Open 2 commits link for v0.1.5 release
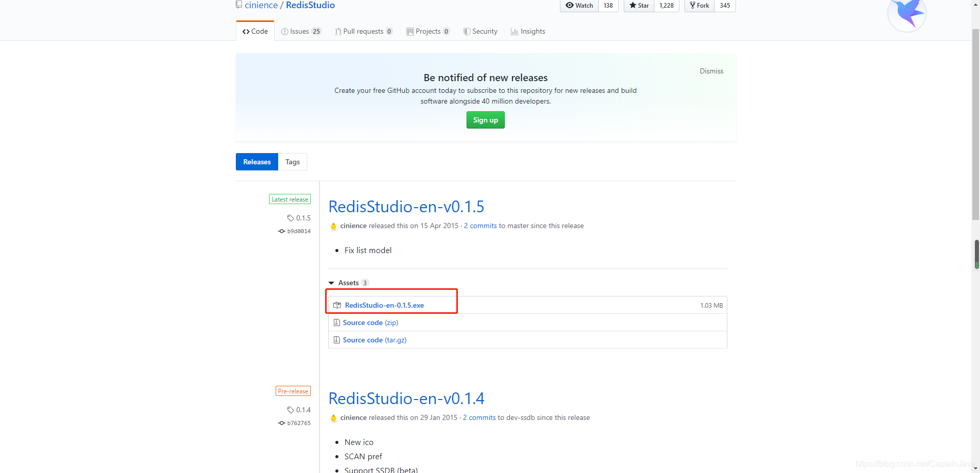Viewport: 980px width, 473px height. 480,226
